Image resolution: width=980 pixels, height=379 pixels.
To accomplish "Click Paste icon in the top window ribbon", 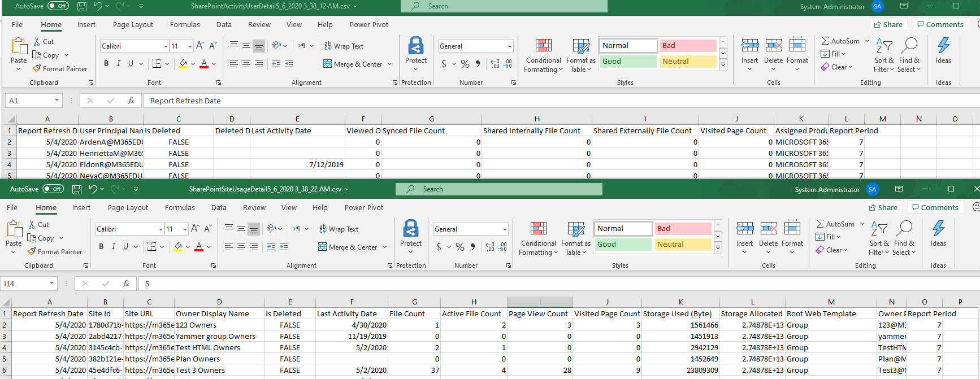I will pyautogui.click(x=19, y=47).
